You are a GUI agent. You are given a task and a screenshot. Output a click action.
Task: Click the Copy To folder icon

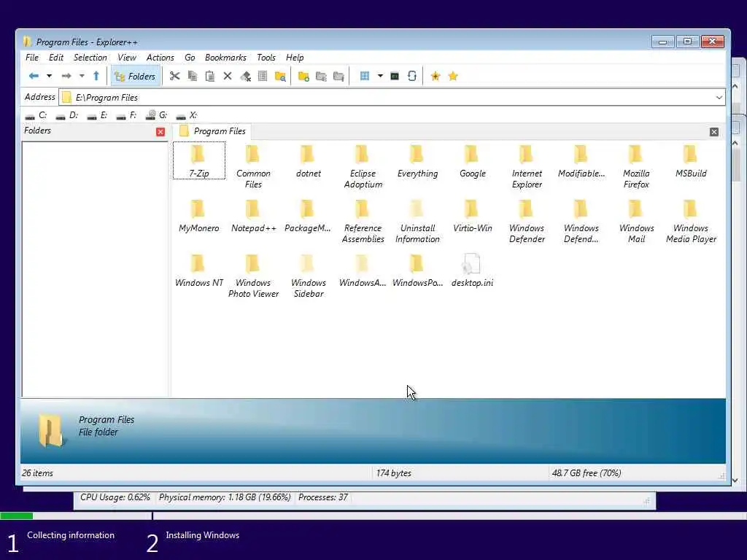(x=321, y=76)
